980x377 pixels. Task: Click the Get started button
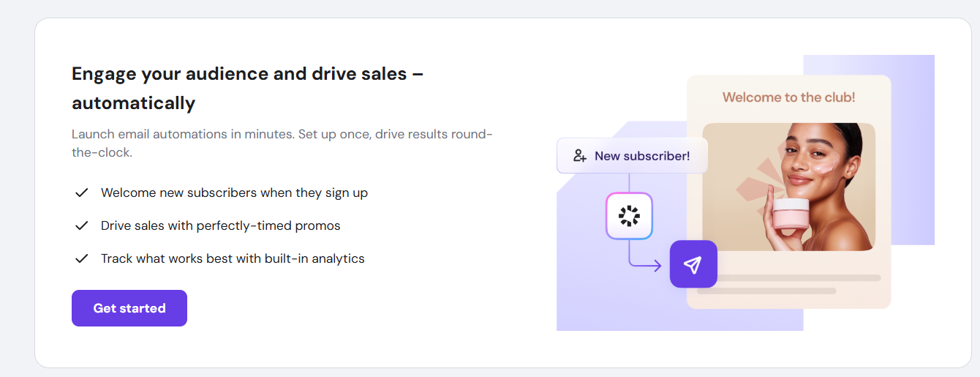[129, 308]
